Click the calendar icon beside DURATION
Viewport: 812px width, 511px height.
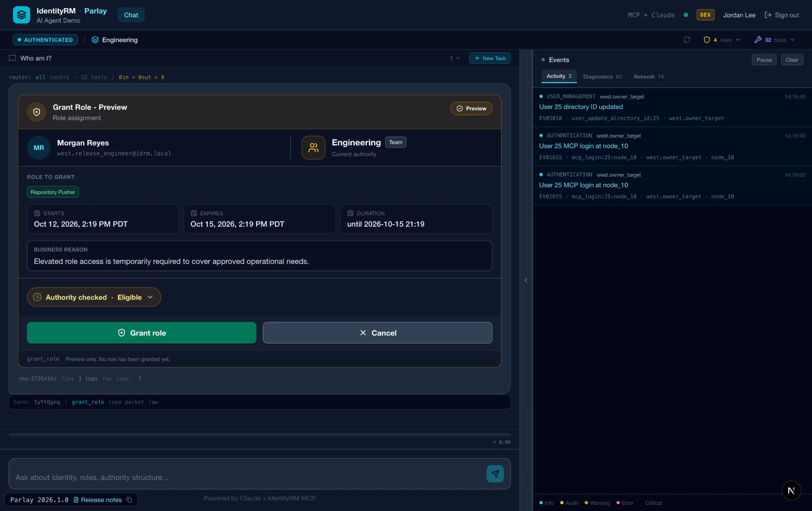point(350,213)
